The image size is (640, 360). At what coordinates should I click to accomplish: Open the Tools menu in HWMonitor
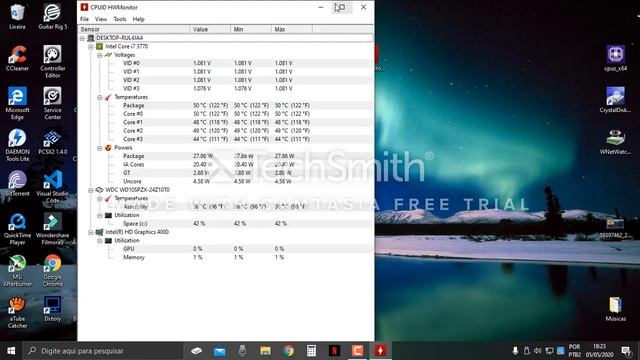120,19
